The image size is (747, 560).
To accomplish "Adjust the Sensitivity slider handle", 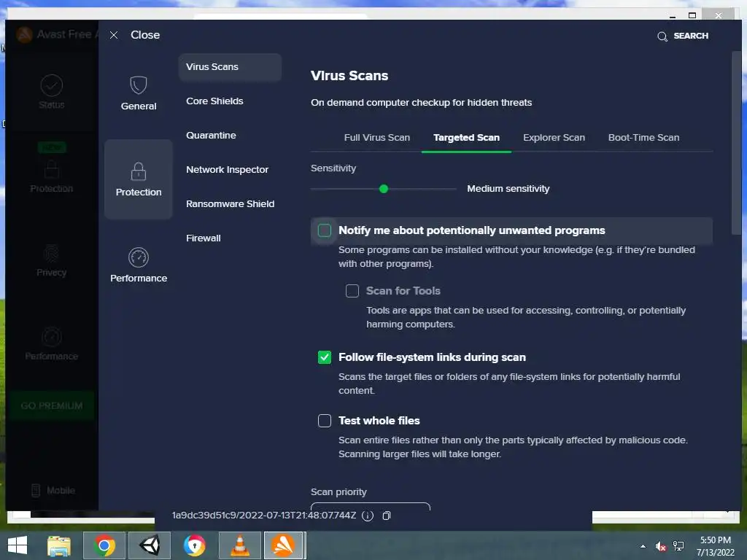I will point(384,189).
